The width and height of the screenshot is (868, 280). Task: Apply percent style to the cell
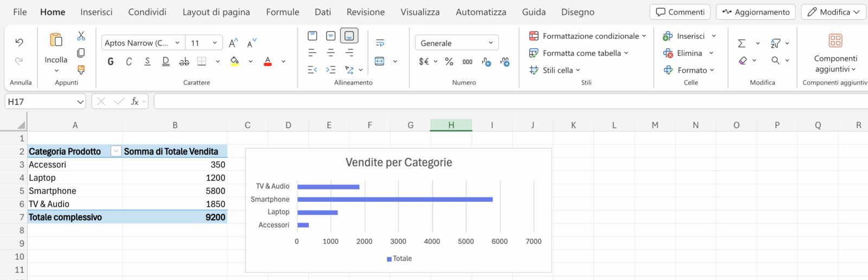(449, 62)
